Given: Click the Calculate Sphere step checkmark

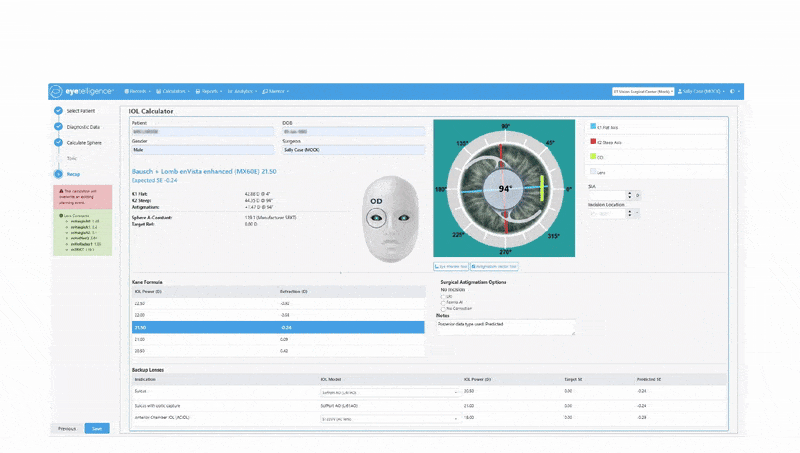Looking at the screenshot, I should point(58,143).
